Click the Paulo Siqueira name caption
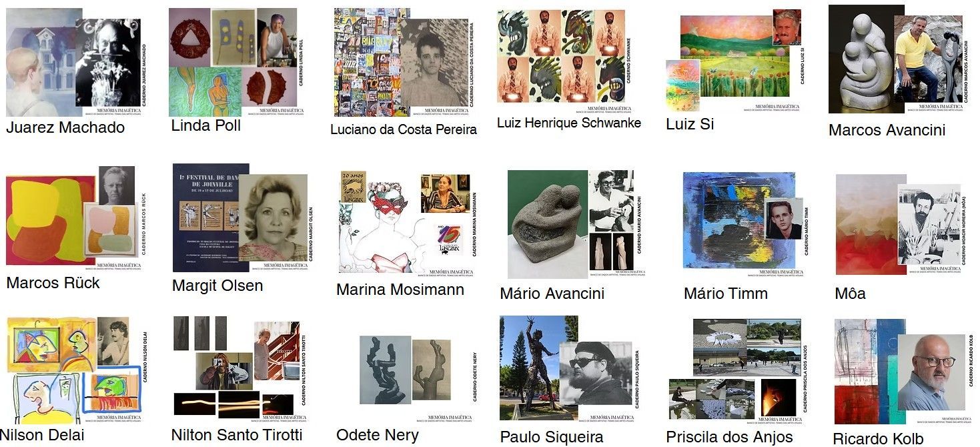The height and width of the screenshot is (447, 980). coord(552,438)
